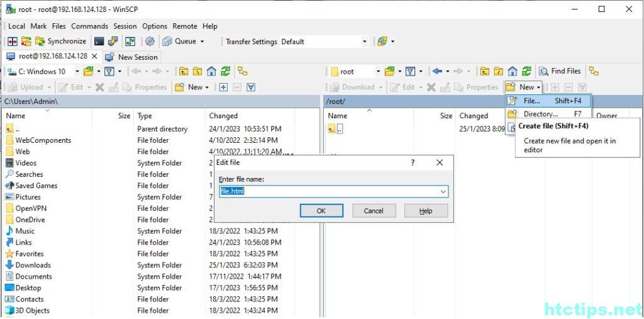Click remote panel filter icon
Screen dimensions: 644x319
410,72
